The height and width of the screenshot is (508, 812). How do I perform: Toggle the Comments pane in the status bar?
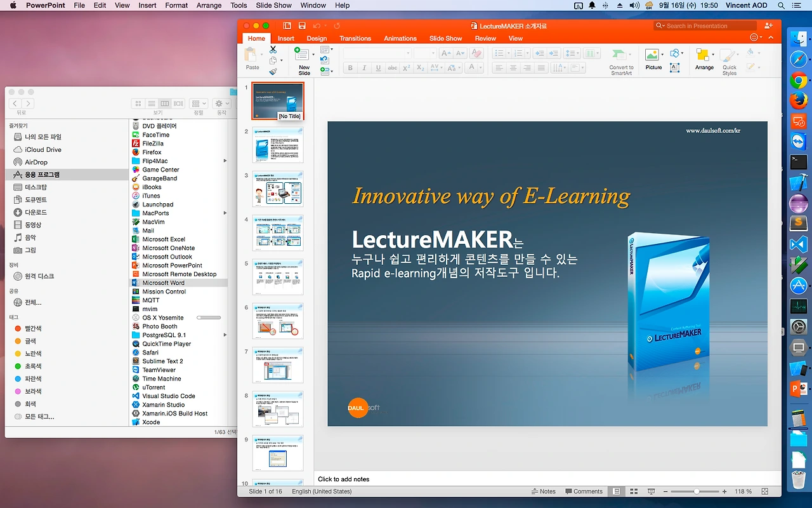(584, 491)
